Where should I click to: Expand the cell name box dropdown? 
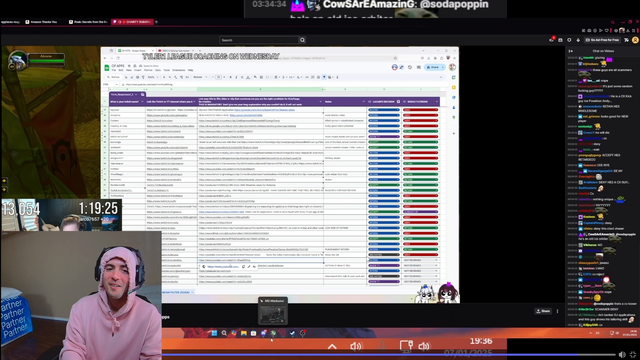(117, 84)
